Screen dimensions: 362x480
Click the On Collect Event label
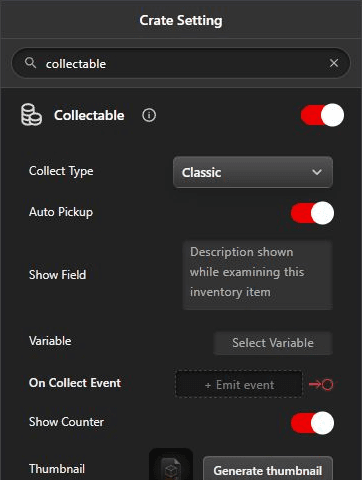tap(75, 383)
